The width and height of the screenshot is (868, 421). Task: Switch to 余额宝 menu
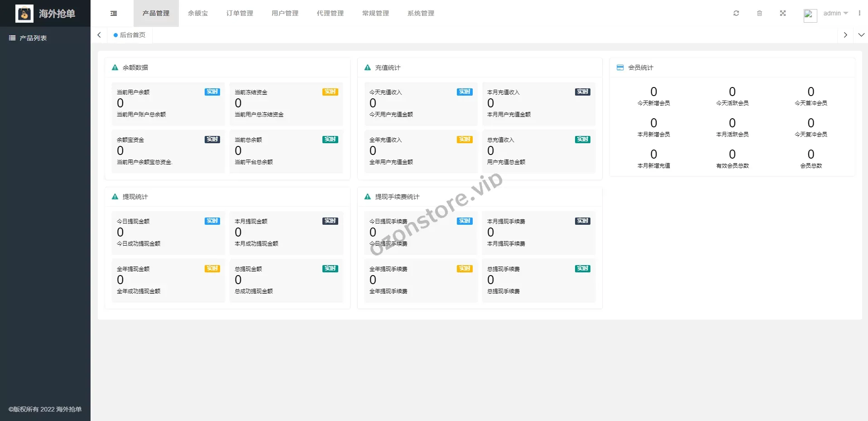pyautogui.click(x=198, y=13)
